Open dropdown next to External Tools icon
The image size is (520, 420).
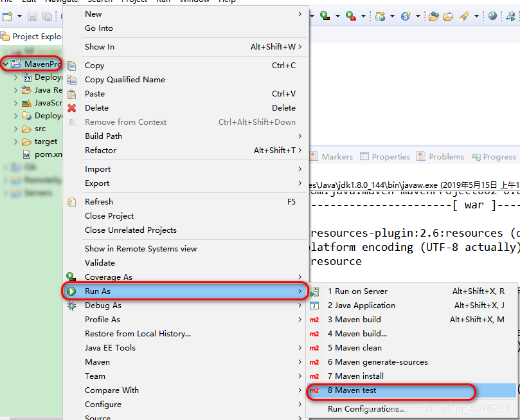point(363,16)
